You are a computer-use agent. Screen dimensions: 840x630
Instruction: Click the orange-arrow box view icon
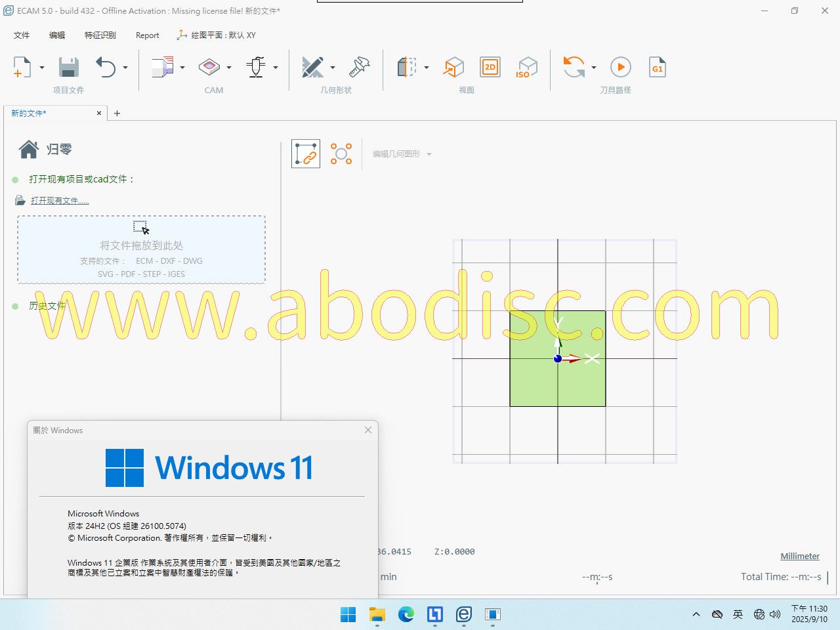(453, 67)
